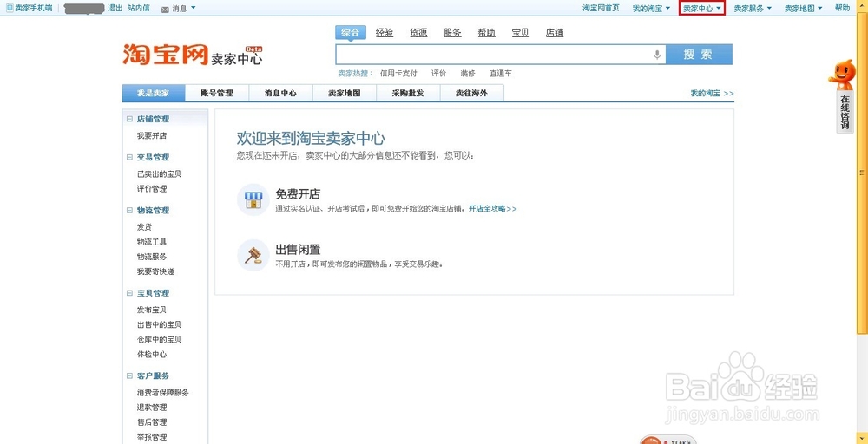Open 出售中的宝贝 in sidebar
Screen dimensions: 868x444
coord(159,325)
